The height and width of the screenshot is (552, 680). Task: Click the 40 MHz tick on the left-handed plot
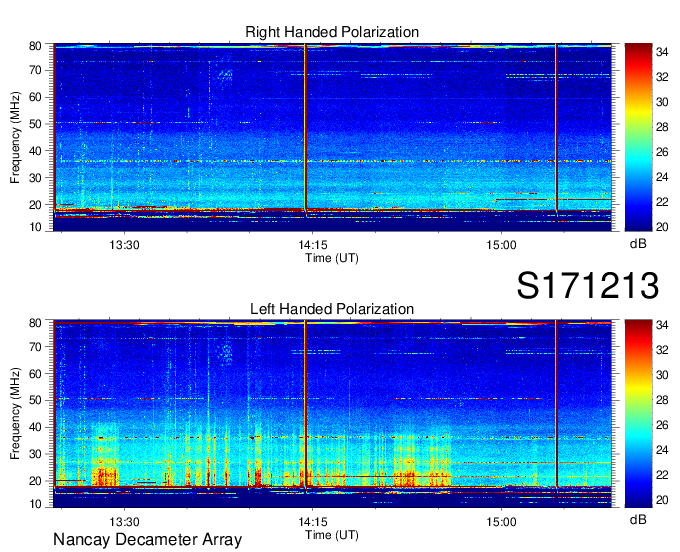(x=35, y=428)
